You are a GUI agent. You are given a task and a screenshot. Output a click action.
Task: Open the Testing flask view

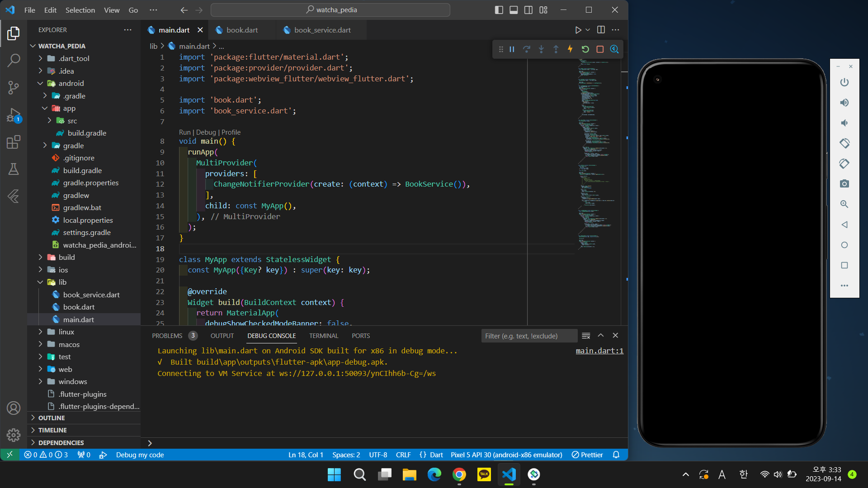pyautogui.click(x=14, y=169)
